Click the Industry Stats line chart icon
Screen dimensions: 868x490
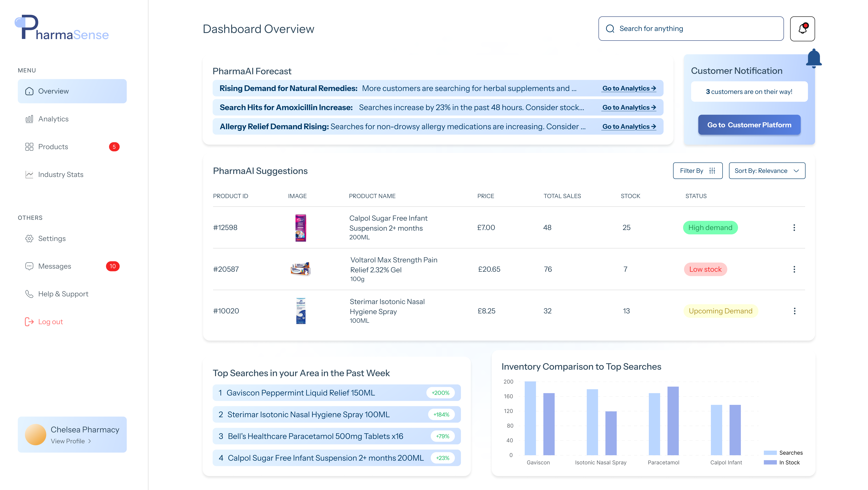(x=29, y=175)
